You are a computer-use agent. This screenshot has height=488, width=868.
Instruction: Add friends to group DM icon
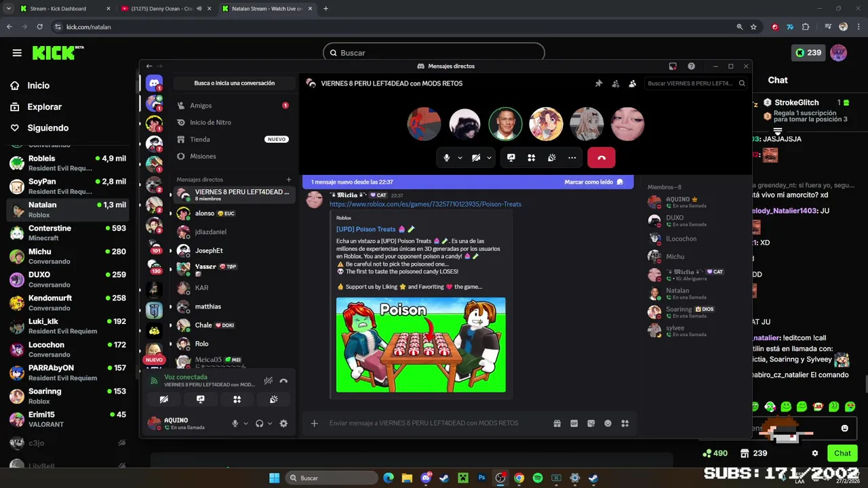point(615,83)
